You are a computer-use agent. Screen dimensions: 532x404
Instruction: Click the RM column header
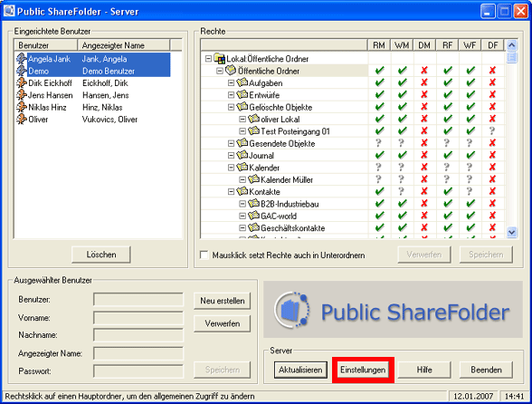379,45
